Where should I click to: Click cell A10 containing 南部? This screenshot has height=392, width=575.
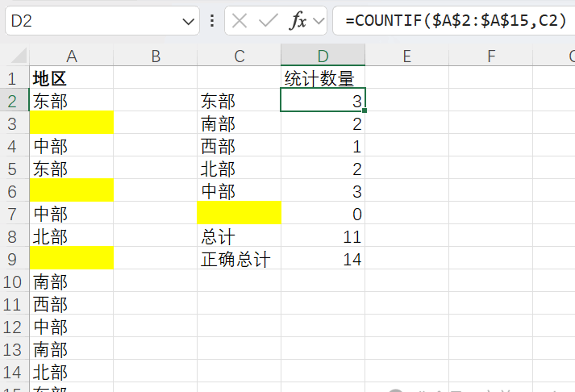pyautogui.click(x=72, y=282)
